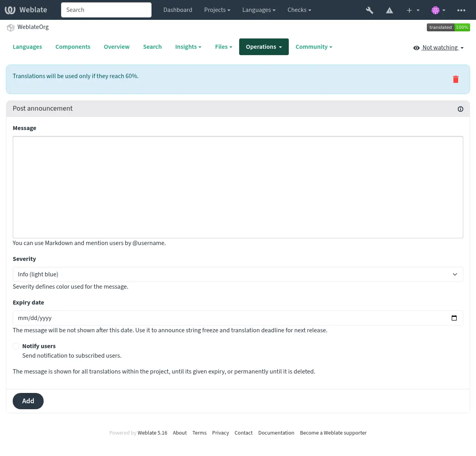Enable the Notify users checkbox

[16, 346]
